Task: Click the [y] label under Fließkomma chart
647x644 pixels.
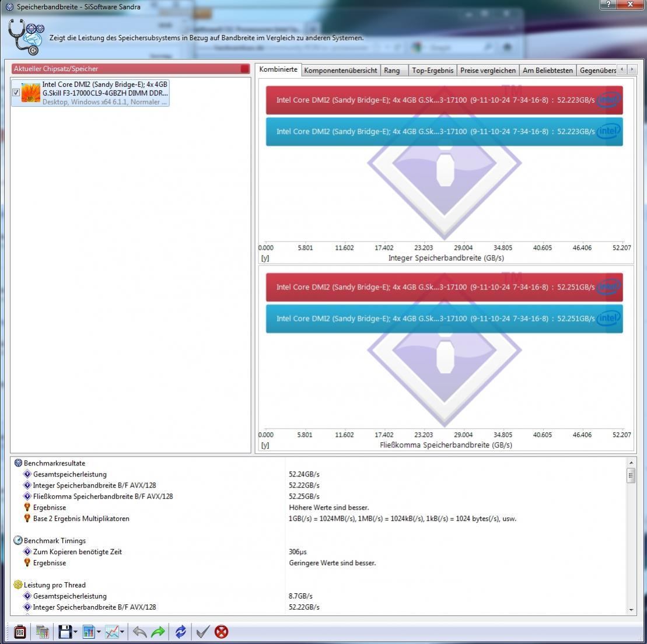Action: (x=265, y=445)
